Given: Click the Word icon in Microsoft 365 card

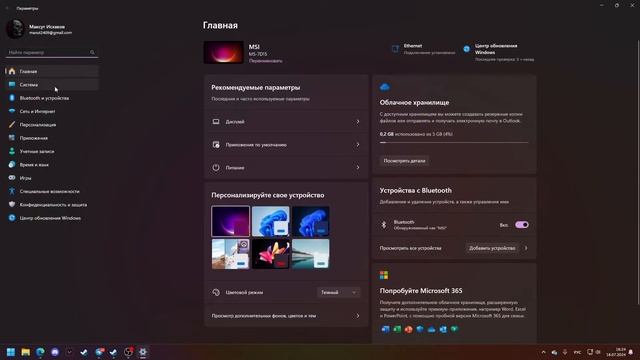Looking at the screenshot, I should (x=385, y=329).
